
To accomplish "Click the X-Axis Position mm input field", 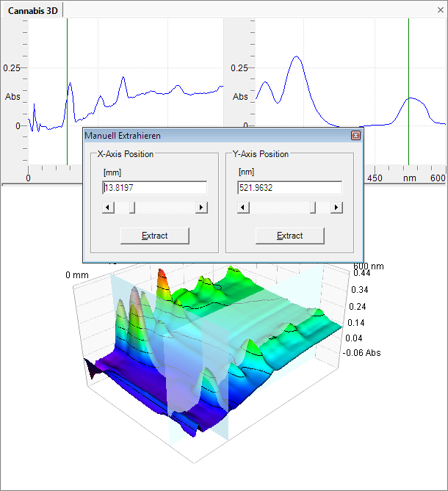I will [x=155, y=188].
